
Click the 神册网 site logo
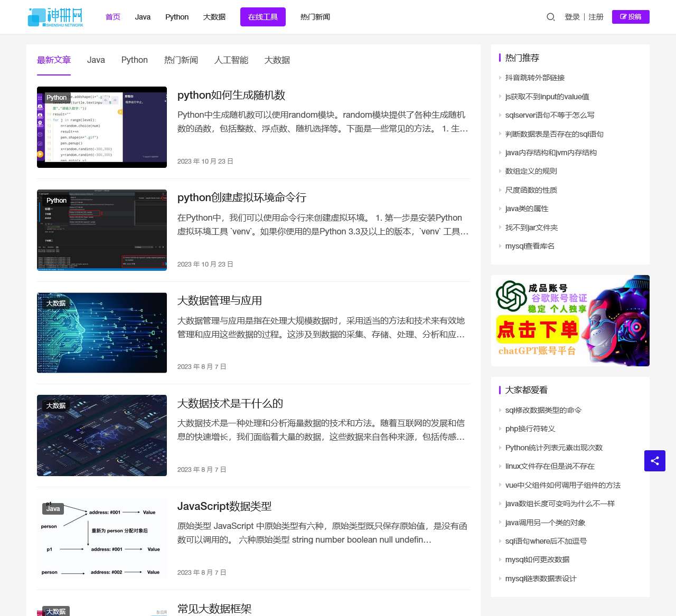point(55,17)
